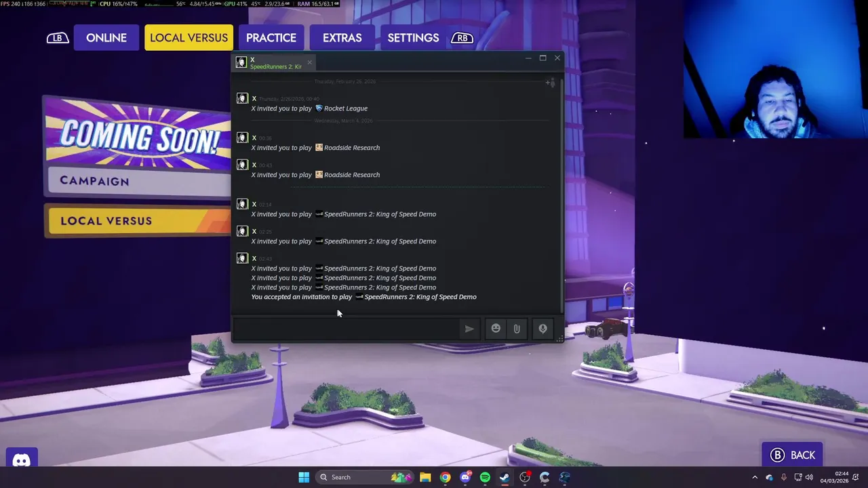The height and width of the screenshot is (488, 868).
Task: Click the CAMPAIGN menu option
Action: (139, 181)
